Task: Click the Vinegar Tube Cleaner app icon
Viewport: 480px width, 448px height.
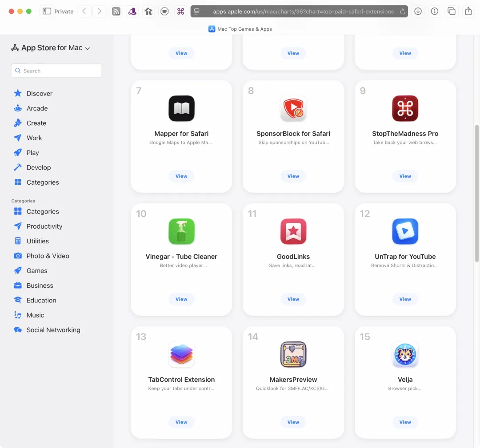Action: coord(181,231)
